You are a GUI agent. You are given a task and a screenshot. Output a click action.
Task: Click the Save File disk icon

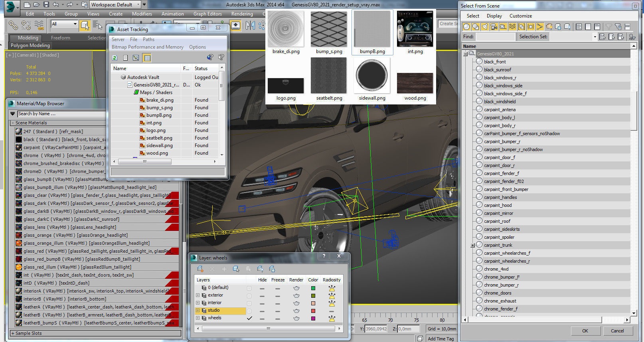tap(46, 5)
